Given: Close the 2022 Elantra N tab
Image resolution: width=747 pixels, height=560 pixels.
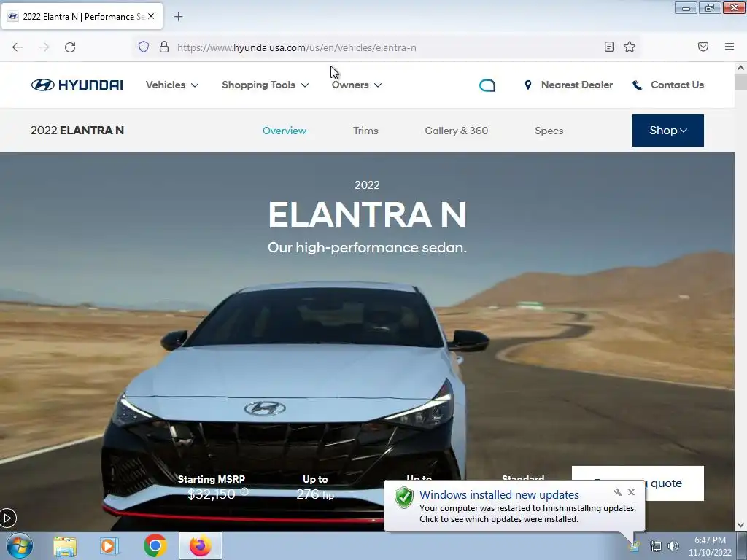Looking at the screenshot, I should (x=151, y=16).
